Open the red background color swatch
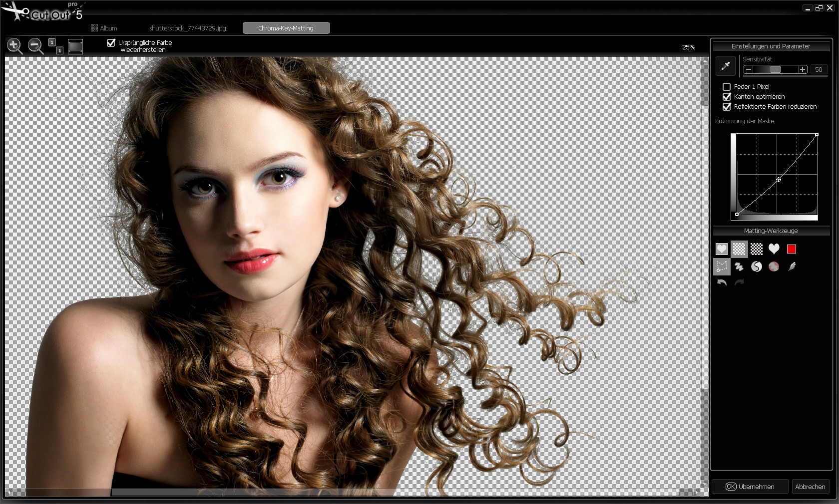The width and height of the screenshot is (839, 504). [x=792, y=249]
